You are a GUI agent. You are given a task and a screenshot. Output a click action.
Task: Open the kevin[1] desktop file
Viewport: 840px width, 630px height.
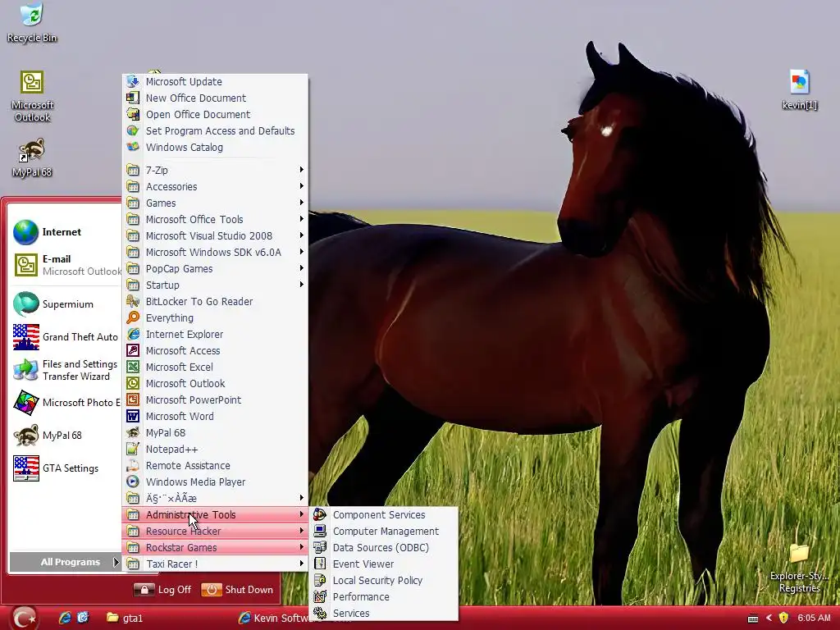tap(799, 89)
